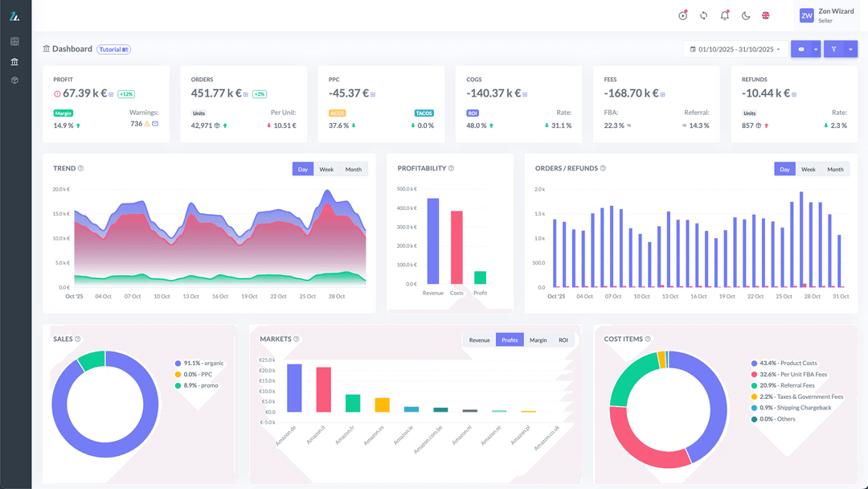This screenshot has width=868, height=489.
Task: Switch Markets chart to Margin
Action: [538, 340]
